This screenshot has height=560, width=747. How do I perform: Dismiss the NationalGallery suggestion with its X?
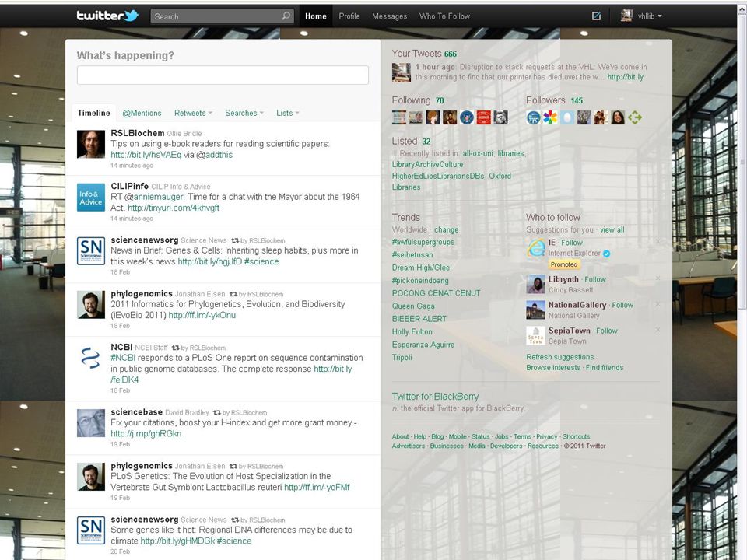click(658, 304)
